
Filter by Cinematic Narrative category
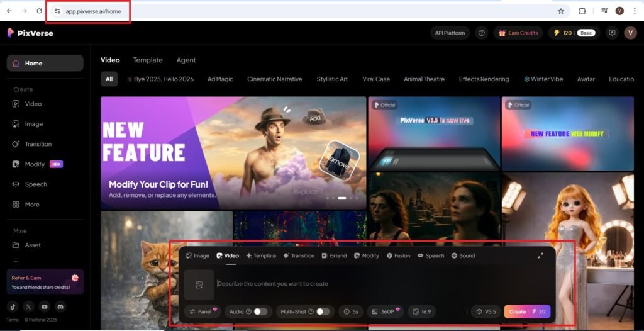(275, 79)
